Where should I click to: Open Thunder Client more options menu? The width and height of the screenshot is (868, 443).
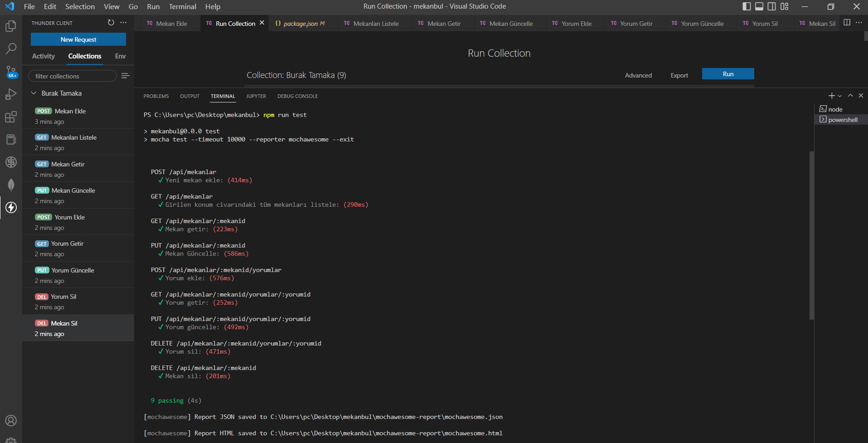click(123, 23)
